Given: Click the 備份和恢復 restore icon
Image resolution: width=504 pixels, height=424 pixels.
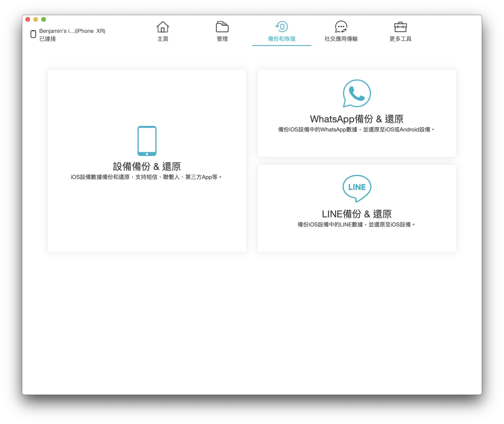Looking at the screenshot, I should point(282,27).
